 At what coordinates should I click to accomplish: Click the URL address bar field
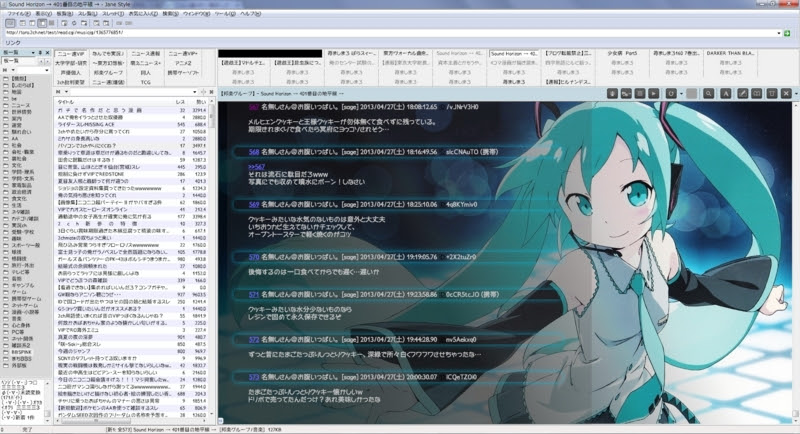pos(390,33)
